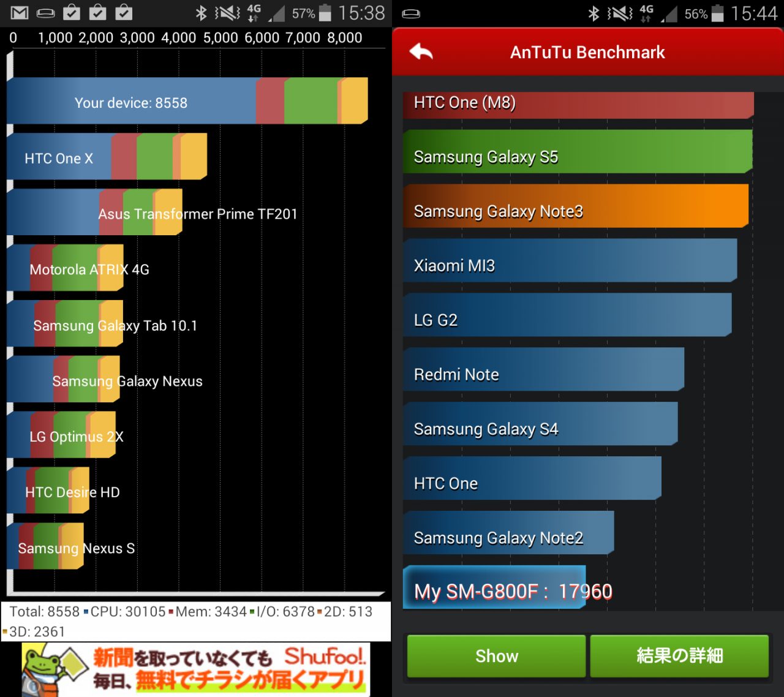Select the Samsung Nexus S bar

click(45, 547)
